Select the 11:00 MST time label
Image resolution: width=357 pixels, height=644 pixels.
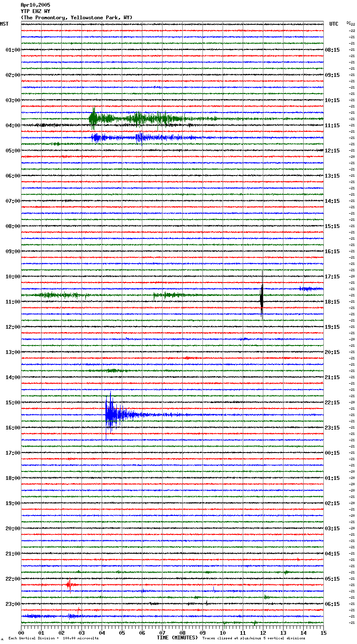click(x=13, y=302)
